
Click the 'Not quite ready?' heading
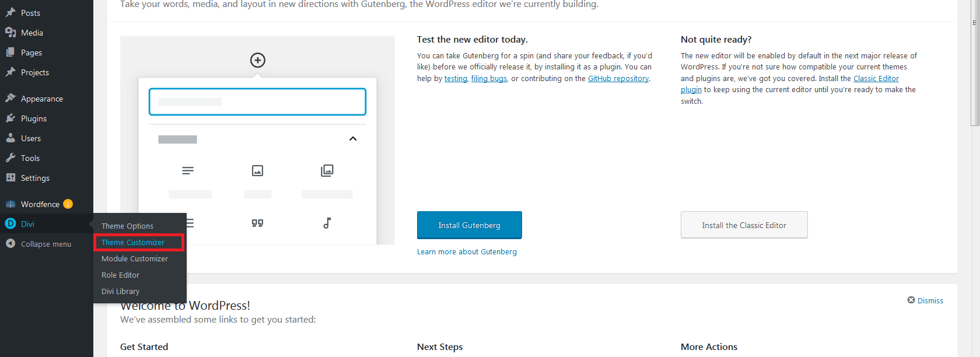pyautogui.click(x=716, y=40)
